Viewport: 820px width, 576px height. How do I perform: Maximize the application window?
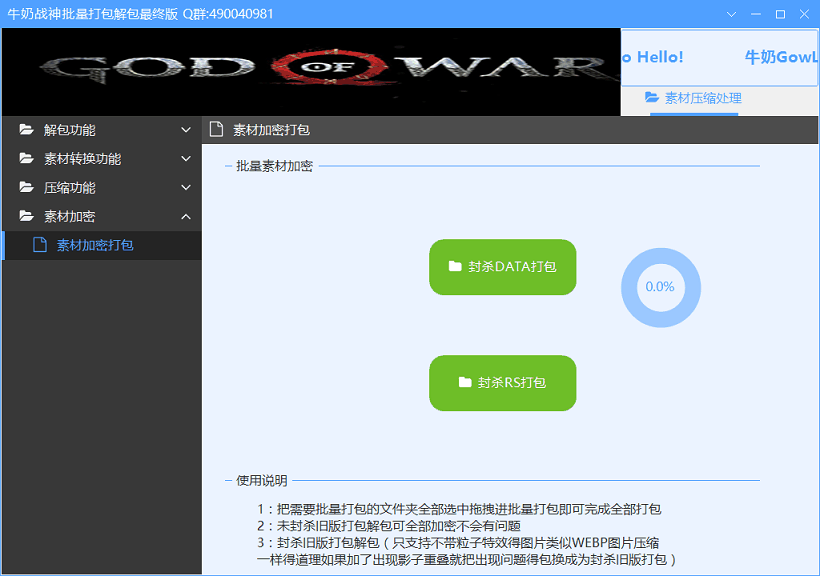tap(780, 14)
